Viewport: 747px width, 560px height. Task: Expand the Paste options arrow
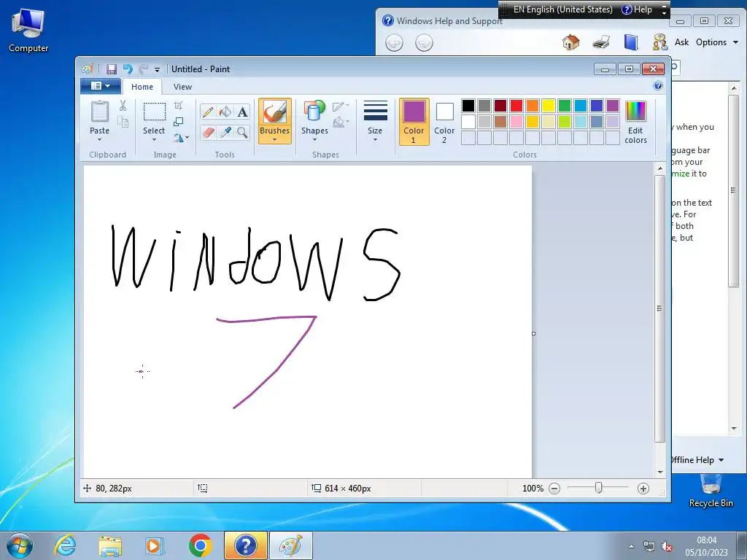click(x=99, y=139)
